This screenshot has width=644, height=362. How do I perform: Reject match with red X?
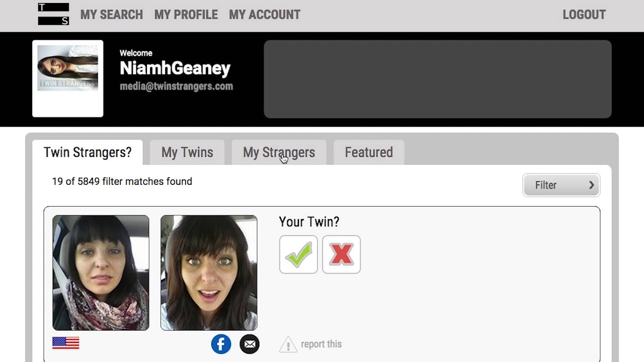click(x=341, y=254)
